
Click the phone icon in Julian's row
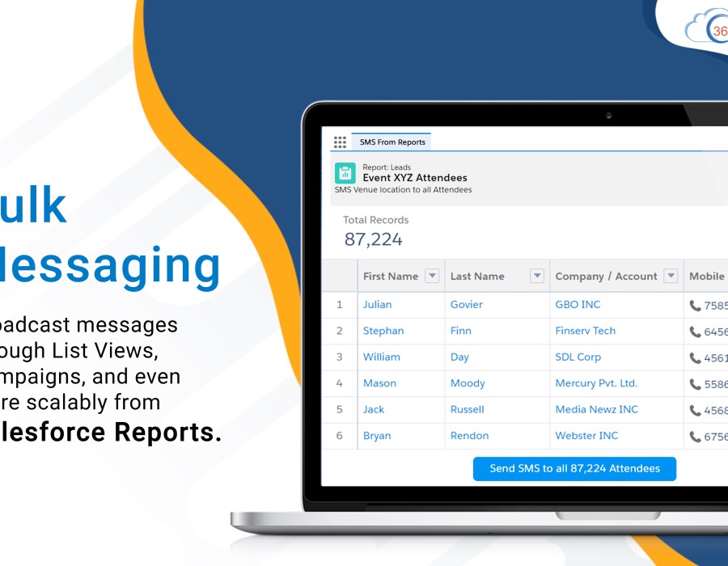[x=695, y=306]
